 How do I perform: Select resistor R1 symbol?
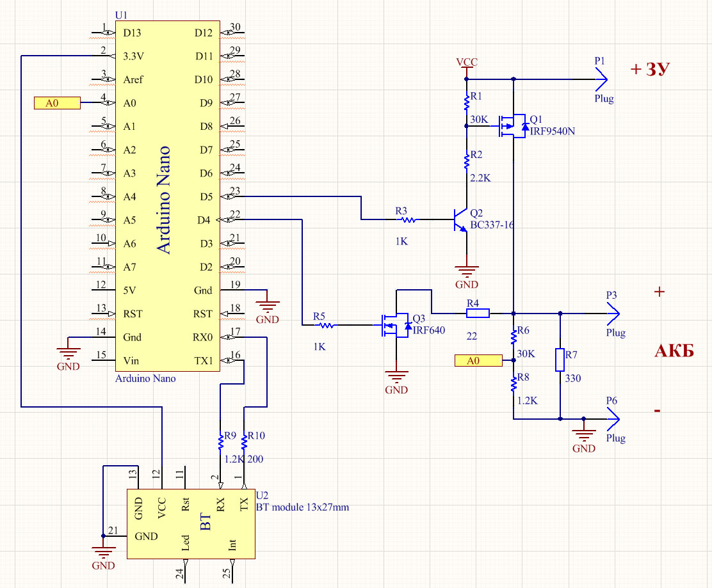[466, 102]
